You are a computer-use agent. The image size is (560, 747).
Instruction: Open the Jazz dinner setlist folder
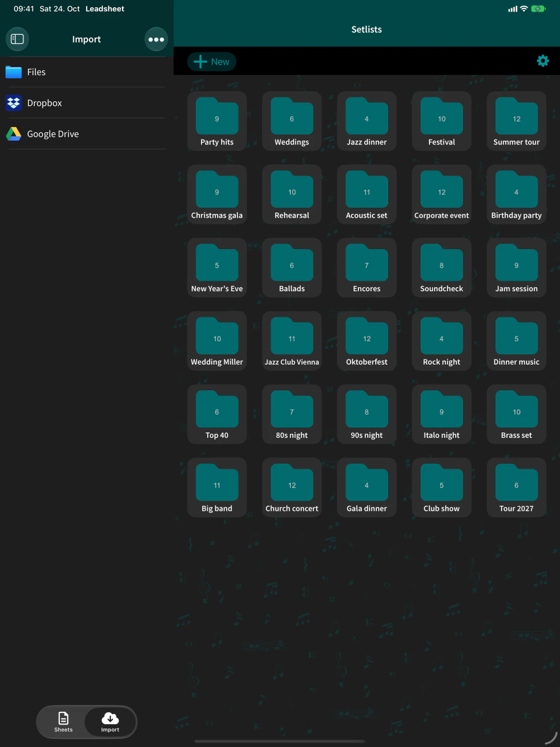tap(367, 122)
